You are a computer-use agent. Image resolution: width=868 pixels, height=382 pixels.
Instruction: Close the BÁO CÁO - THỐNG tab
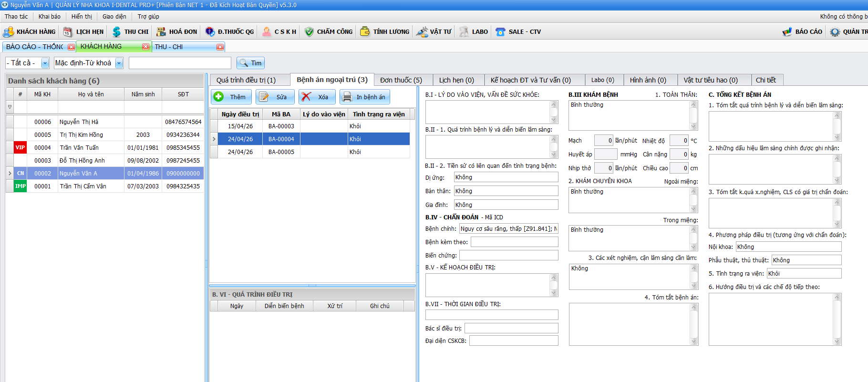[71, 47]
